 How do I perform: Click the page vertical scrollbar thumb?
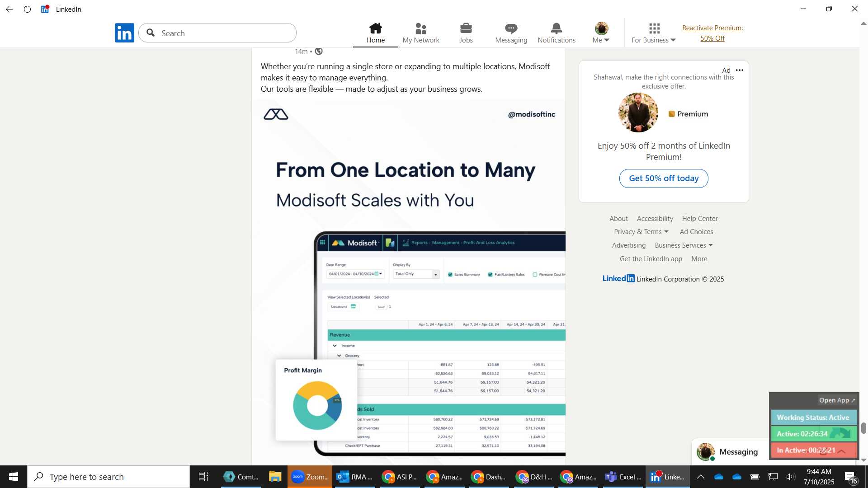pos(863,428)
